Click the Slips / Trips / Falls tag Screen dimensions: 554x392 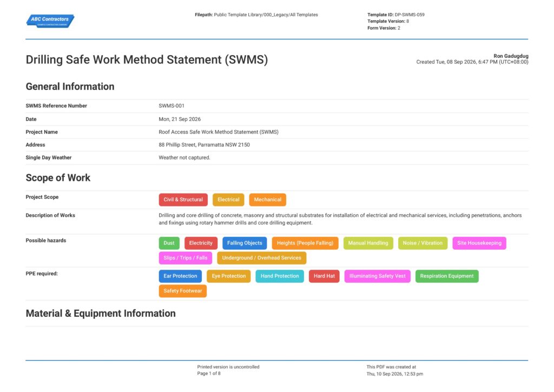pyautogui.click(x=185, y=258)
